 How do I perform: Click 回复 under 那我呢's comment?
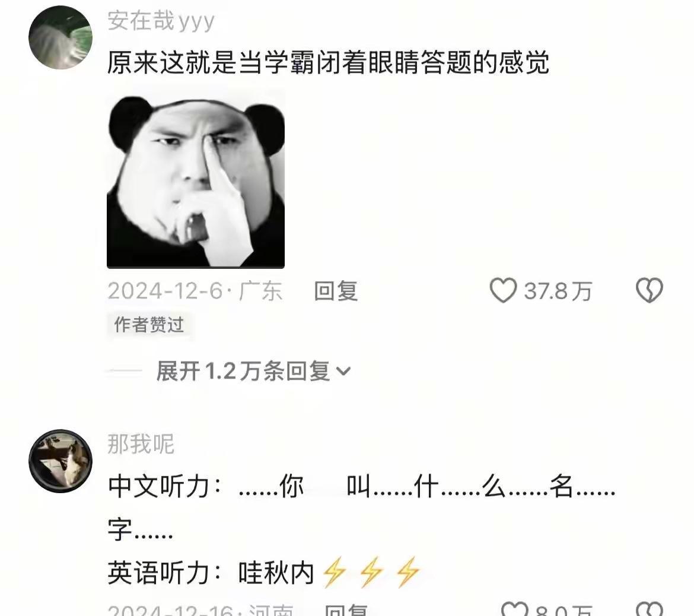[x=346, y=610]
